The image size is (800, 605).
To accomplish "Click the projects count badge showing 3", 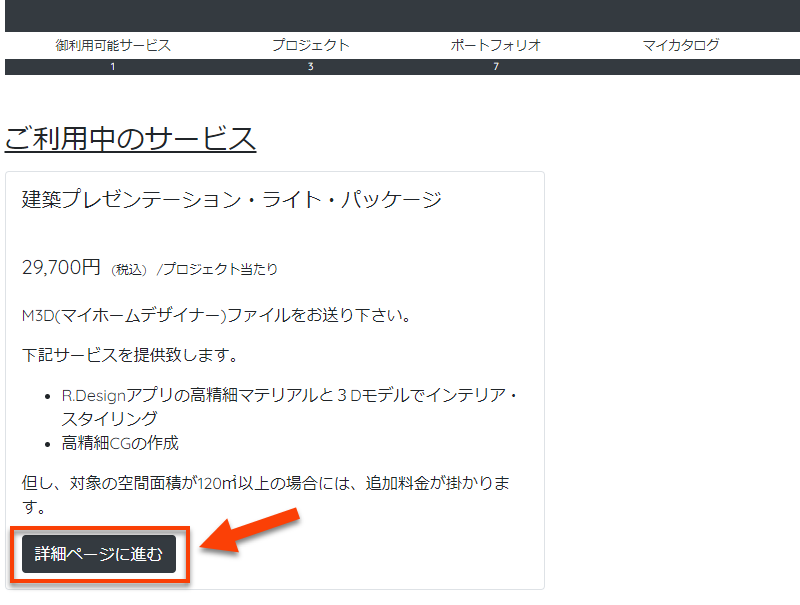I will tap(310, 67).
